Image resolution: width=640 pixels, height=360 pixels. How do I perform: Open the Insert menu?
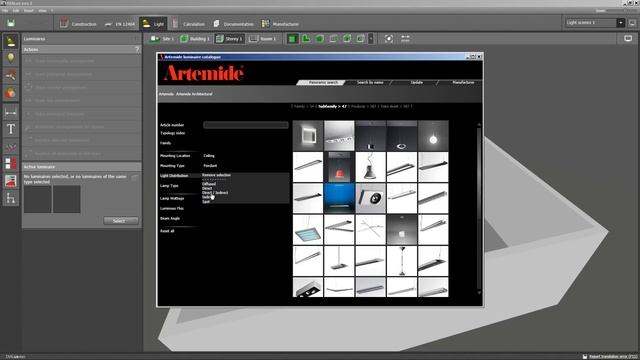pos(29,11)
